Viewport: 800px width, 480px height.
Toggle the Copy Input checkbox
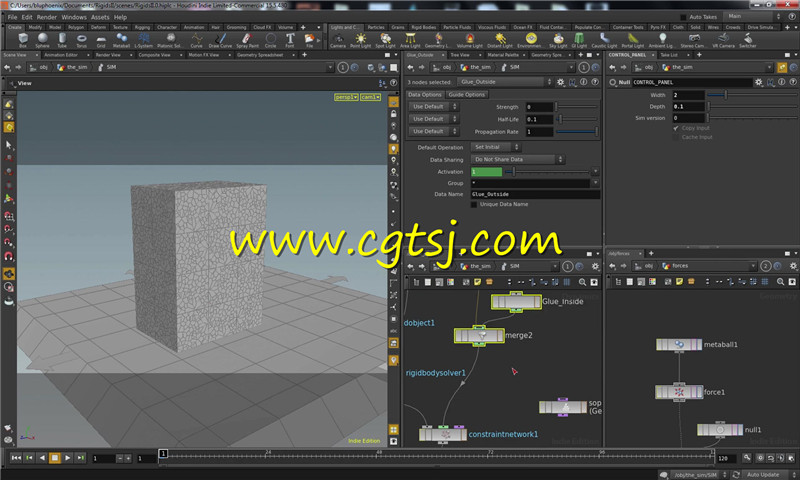[x=676, y=128]
